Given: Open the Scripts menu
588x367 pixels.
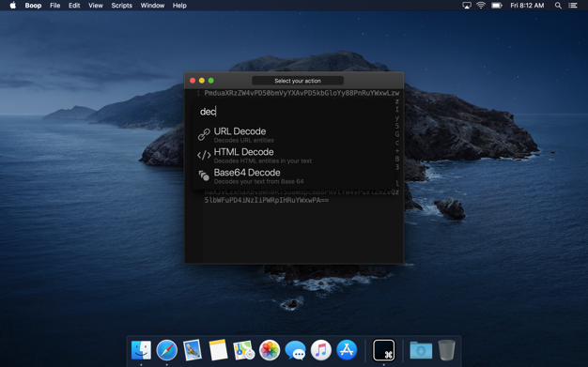Looking at the screenshot, I should coord(122,6).
